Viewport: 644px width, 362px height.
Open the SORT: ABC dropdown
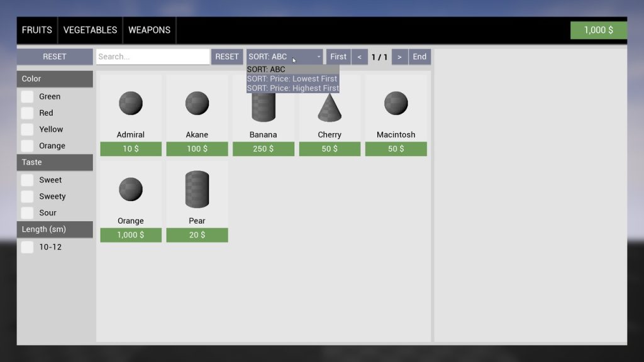[x=285, y=57]
